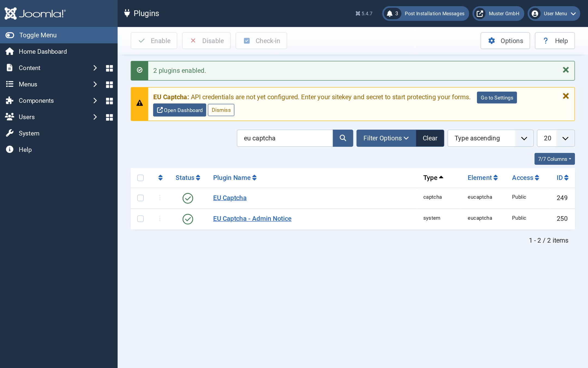Click the 'system' type cell
Screen dimensions: 588x368
(x=432, y=218)
